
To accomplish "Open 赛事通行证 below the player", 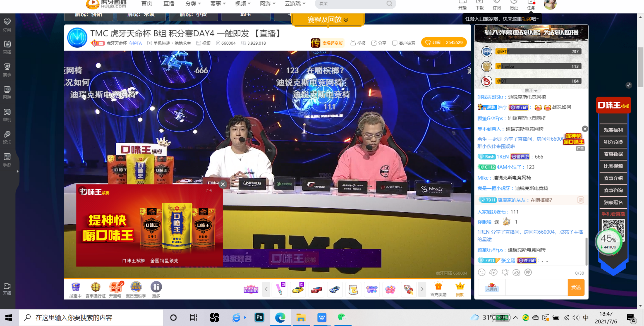I will 95,290.
